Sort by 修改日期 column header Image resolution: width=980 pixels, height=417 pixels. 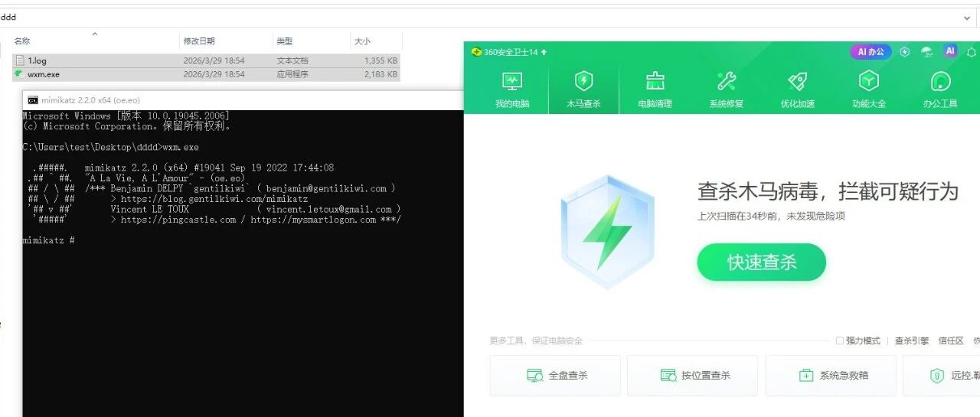click(226, 41)
